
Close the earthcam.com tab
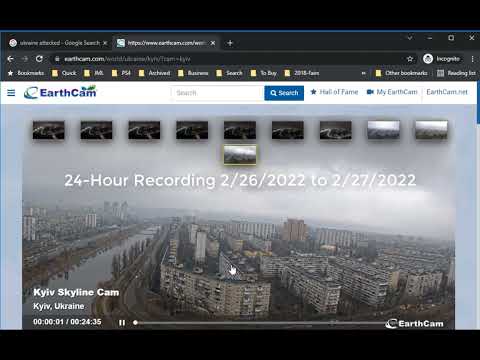coord(213,43)
